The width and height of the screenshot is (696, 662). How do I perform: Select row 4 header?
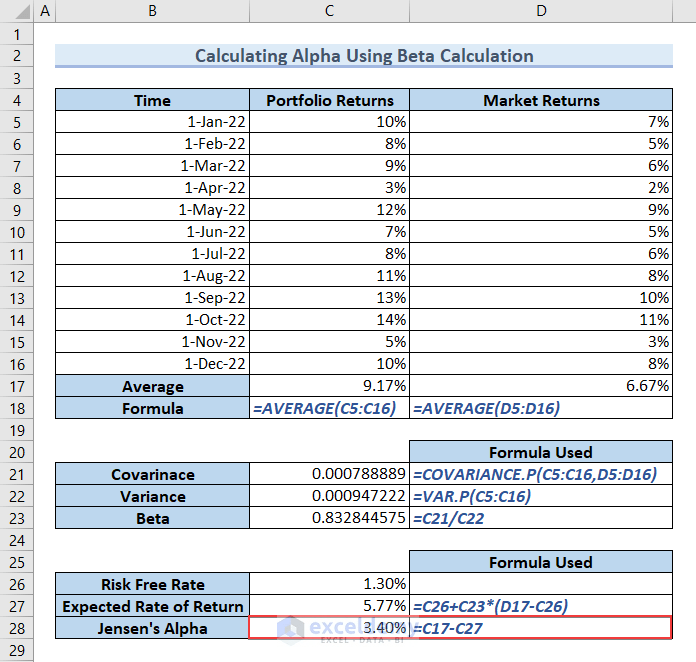pyautogui.click(x=17, y=100)
